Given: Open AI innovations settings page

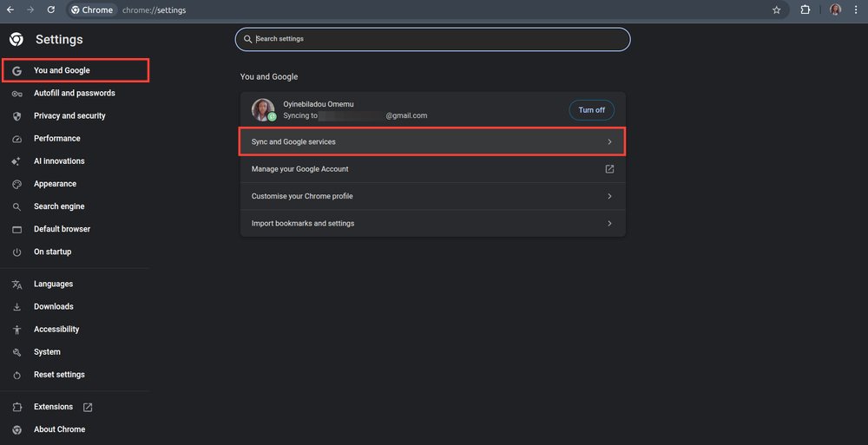Looking at the screenshot, I should (x=59, y=161).
